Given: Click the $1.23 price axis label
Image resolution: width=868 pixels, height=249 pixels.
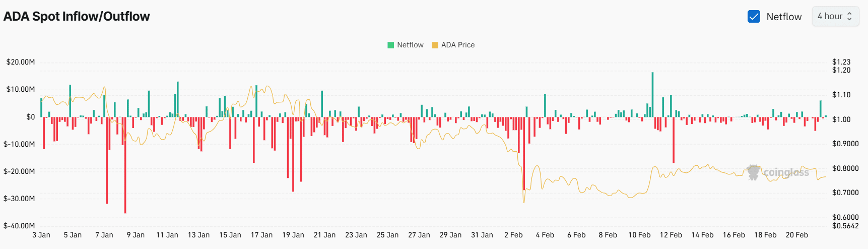Looking at the screenshot, I should pyautogui.click(x=841, y=62).
